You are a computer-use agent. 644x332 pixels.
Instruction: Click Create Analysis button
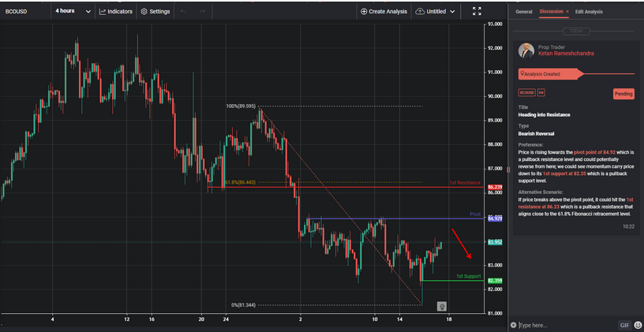[384, 12]
